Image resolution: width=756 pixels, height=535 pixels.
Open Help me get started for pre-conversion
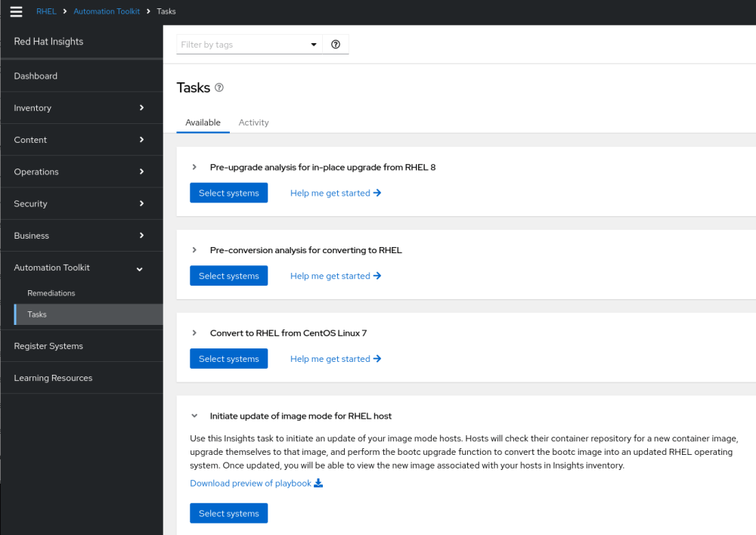(x=336, y=276)
